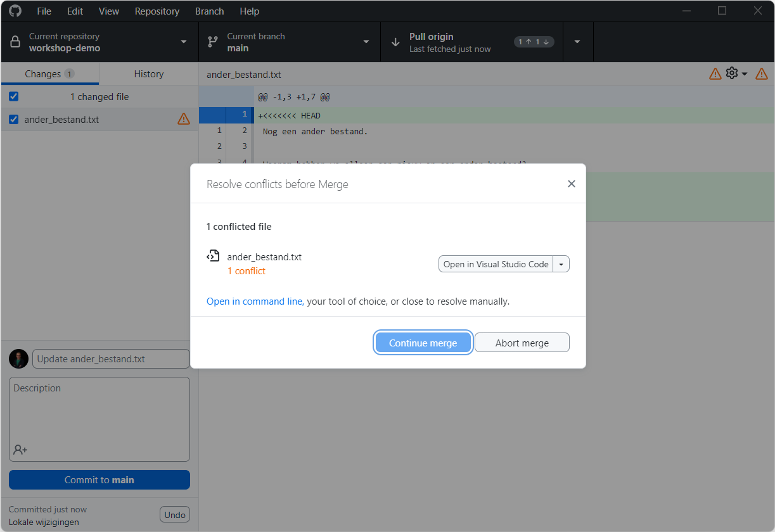775x532 pixels.
Task: Click the GitHub octocat logo
Action: 15,11
